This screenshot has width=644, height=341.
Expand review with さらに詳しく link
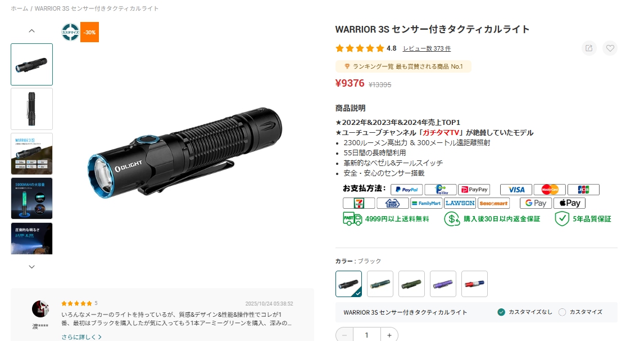coord(81,337)
